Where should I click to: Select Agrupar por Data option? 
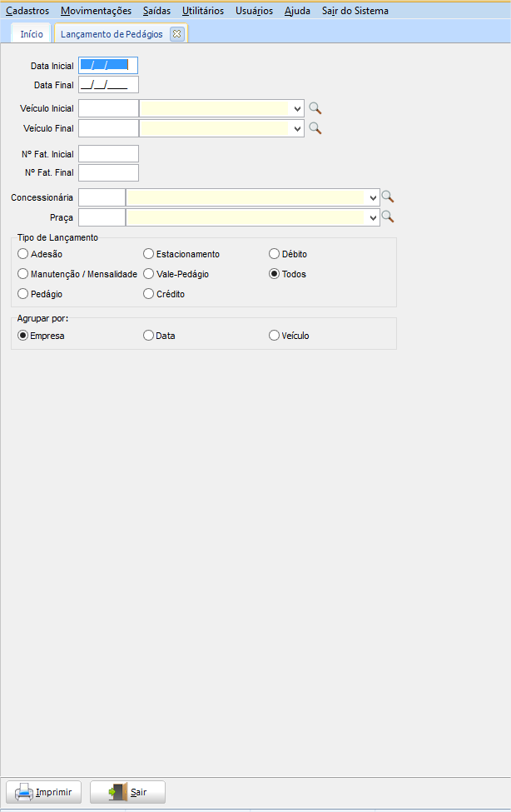(x=149, y=336)
